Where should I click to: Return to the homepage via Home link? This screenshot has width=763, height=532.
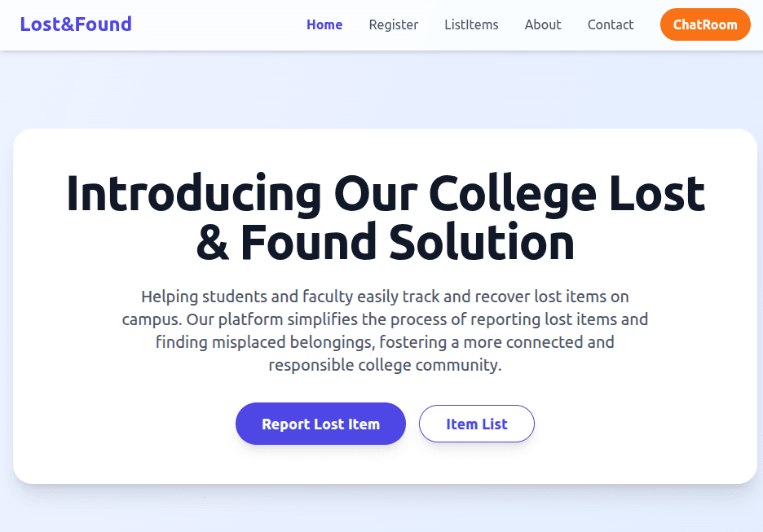pos(324,24)
